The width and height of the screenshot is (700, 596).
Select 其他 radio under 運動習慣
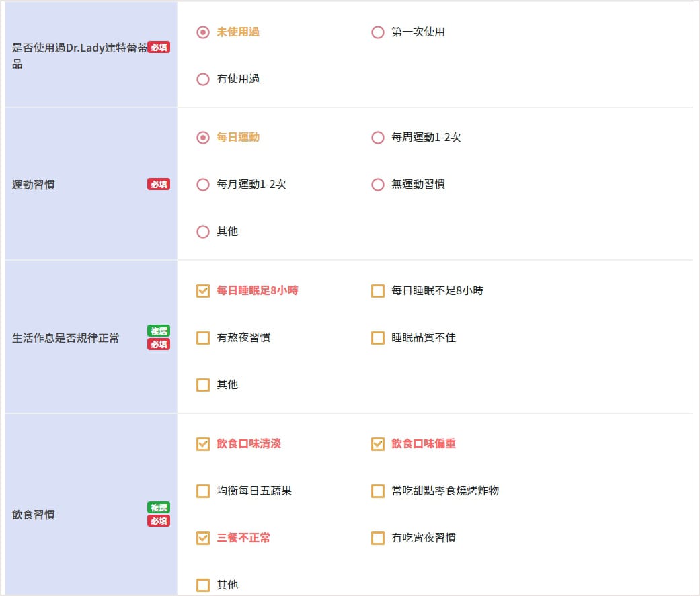point(203,232)
